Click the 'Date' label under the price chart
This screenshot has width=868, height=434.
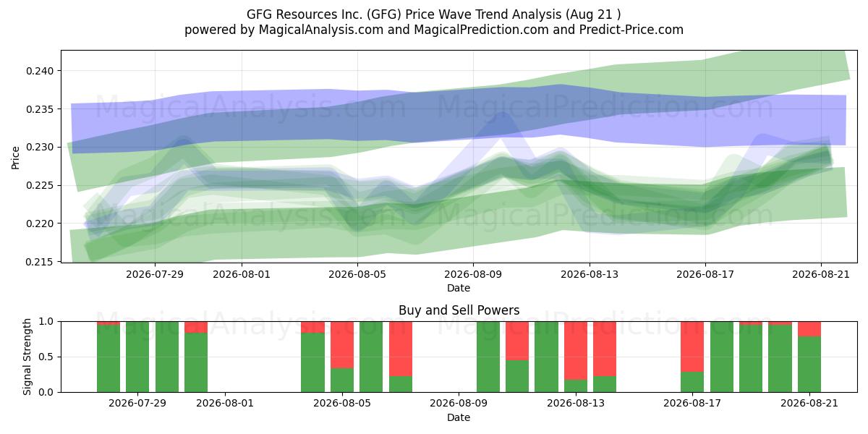pyautogui.click(x=459, y=288)
